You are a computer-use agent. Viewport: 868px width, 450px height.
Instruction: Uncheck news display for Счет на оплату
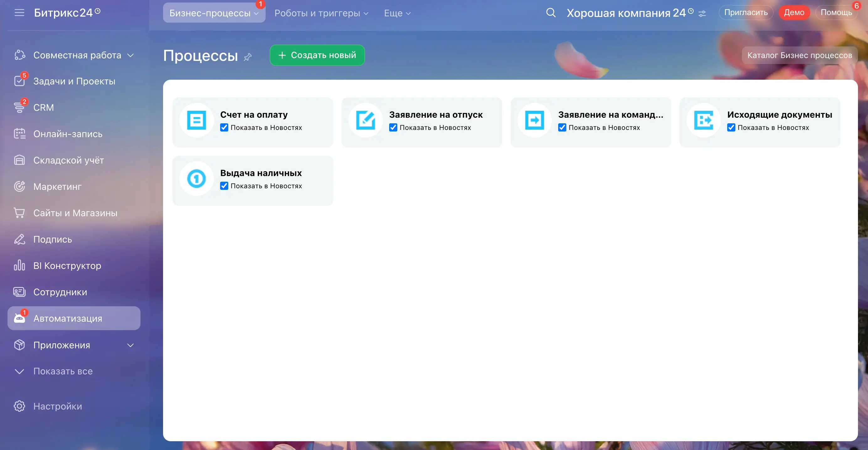pos(224,127)
